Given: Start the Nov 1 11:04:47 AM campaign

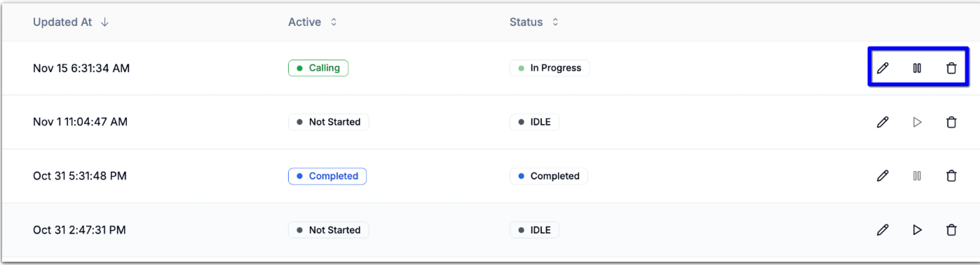Looking at the screenshot, I should coord(917,122).
